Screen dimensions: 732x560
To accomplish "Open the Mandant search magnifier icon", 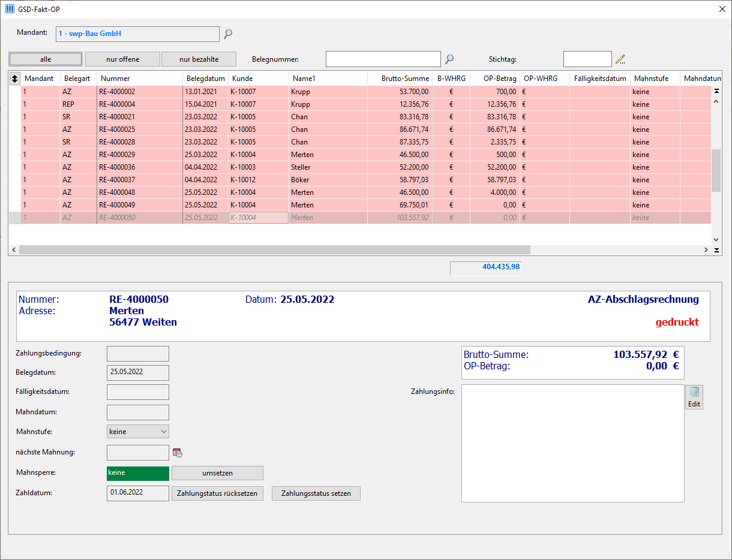I will [x=228, y=34].
